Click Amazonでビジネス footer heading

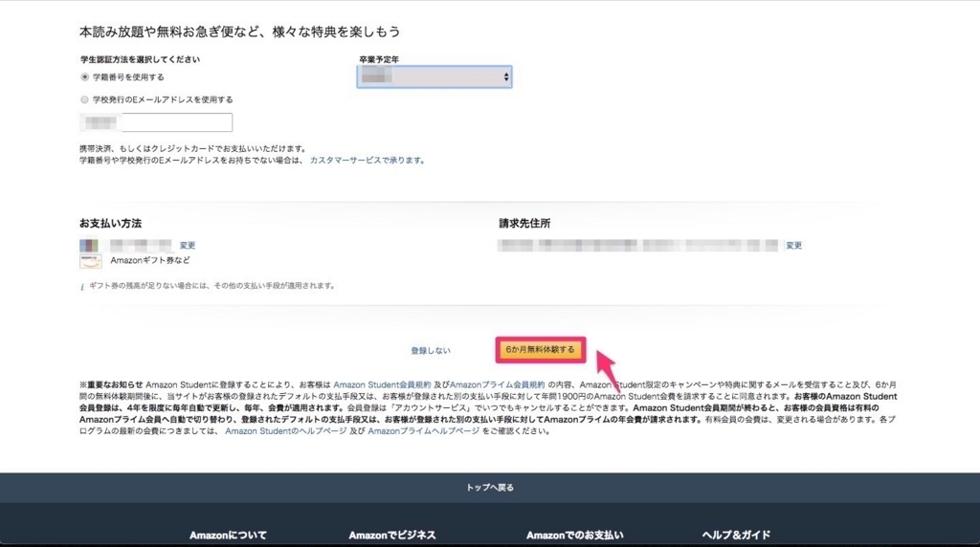click(391, 536)
